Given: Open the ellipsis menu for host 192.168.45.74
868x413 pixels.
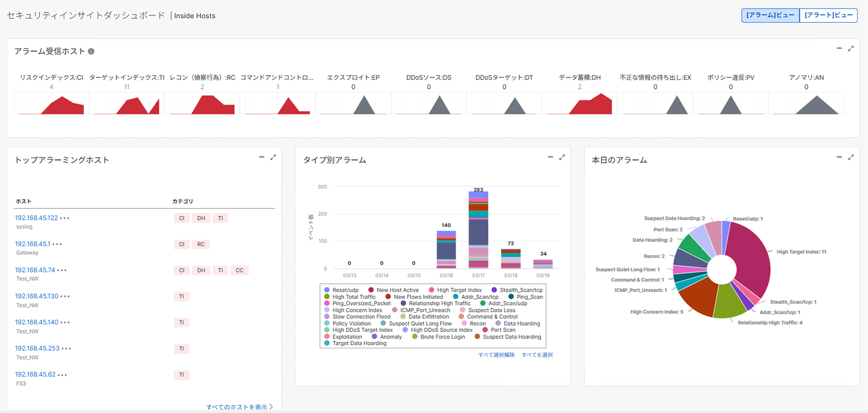Looking at the screenshot, I should coord(62,271).
